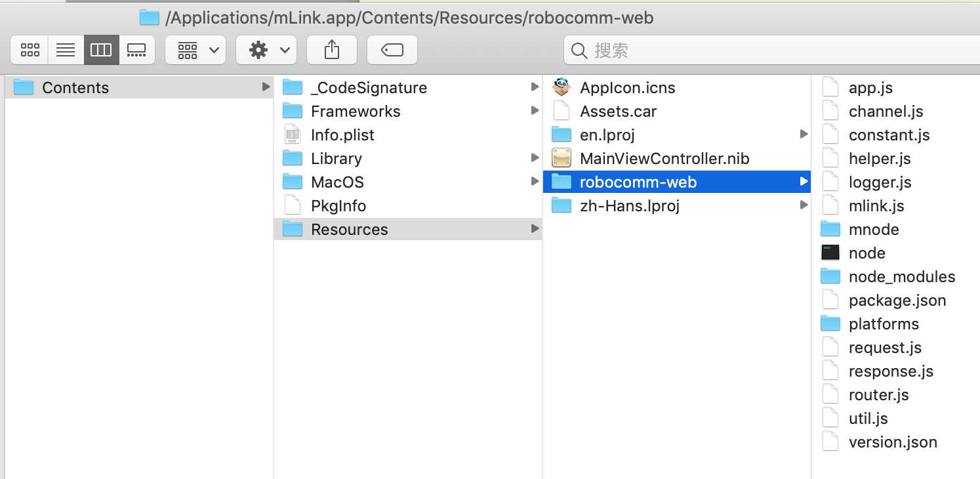Click the Frameworks folder name
This screenshot has width=980, height=479.
pos(356,112)
